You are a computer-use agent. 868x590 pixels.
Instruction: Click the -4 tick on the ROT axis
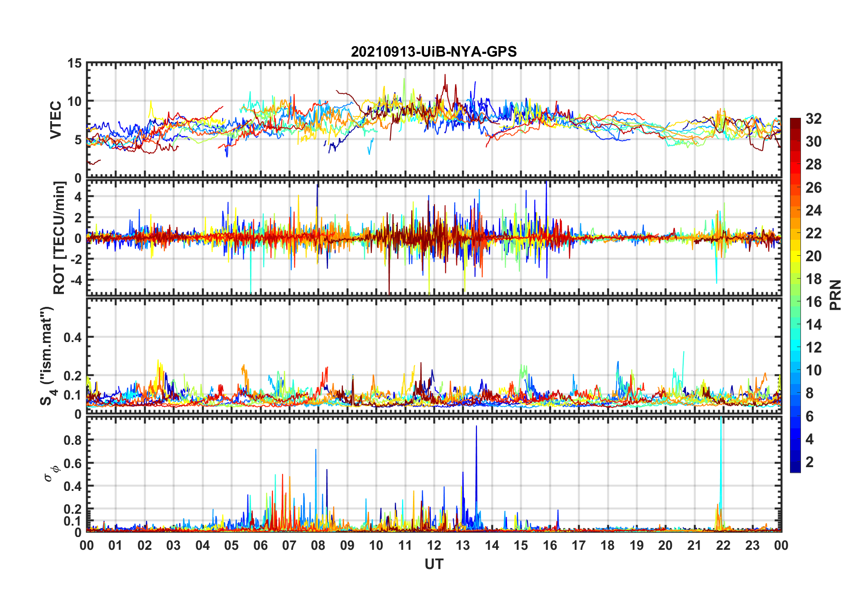click(x=76, y=279)
